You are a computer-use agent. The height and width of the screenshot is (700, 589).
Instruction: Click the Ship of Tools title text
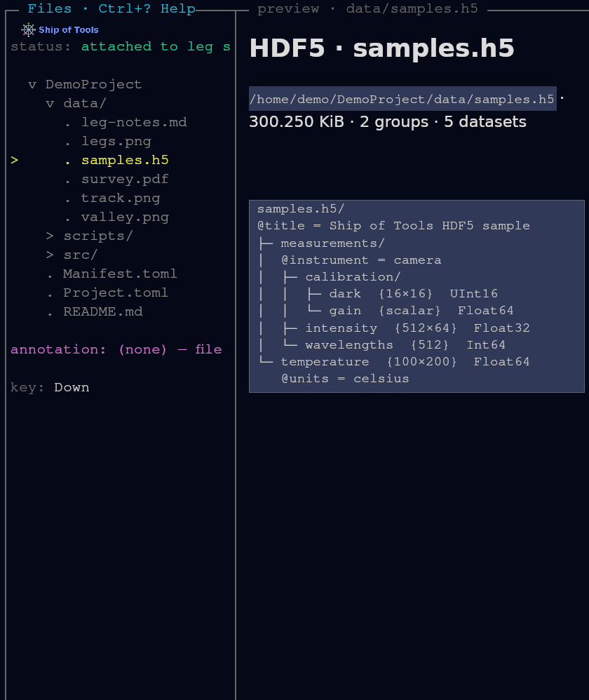coord(69,30)
